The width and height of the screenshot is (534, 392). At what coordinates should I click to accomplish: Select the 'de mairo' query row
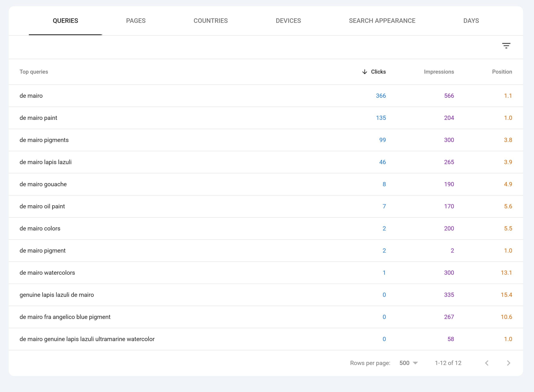click(266, 96)
